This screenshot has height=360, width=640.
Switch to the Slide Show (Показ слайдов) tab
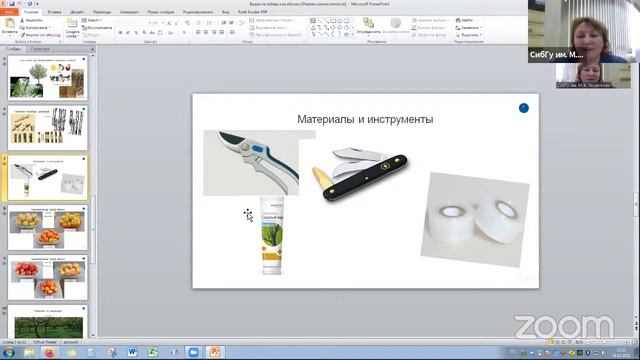(x=160, y=12)
